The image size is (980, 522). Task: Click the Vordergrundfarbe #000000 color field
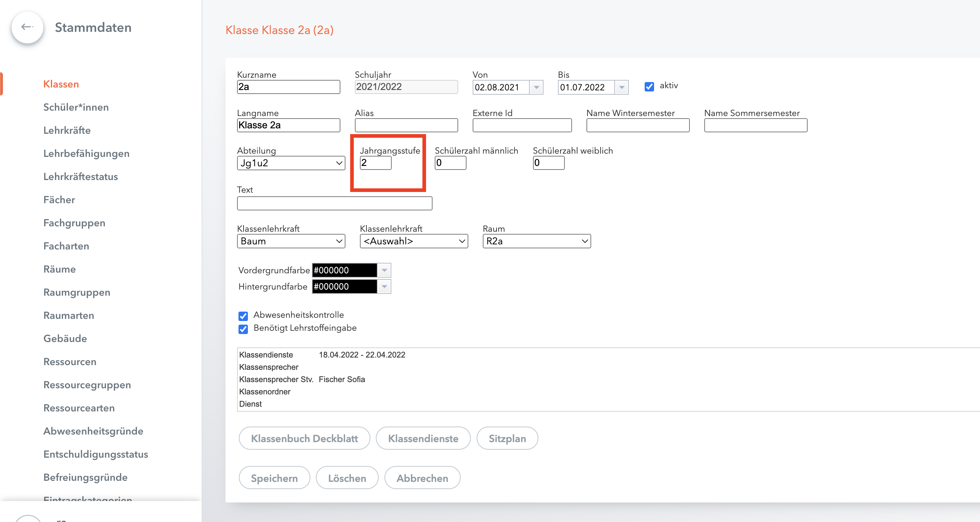pyautogui.click(x=344, y=270)
